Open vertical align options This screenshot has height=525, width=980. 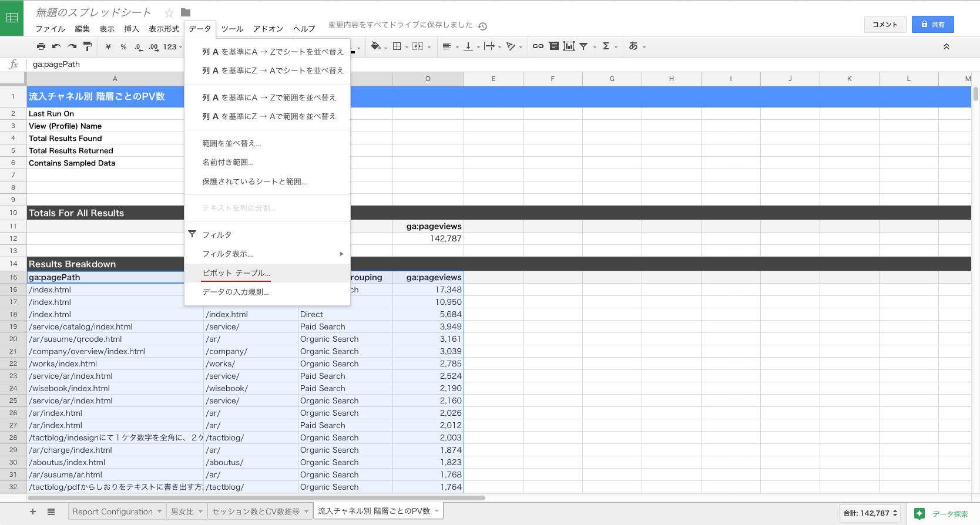pos(468,46)
